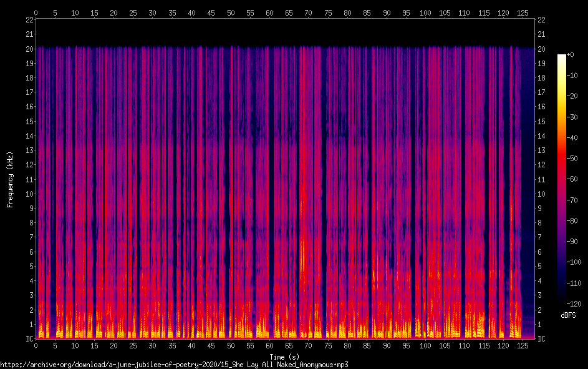Click "125" on the top time axis

coord(523,12)
